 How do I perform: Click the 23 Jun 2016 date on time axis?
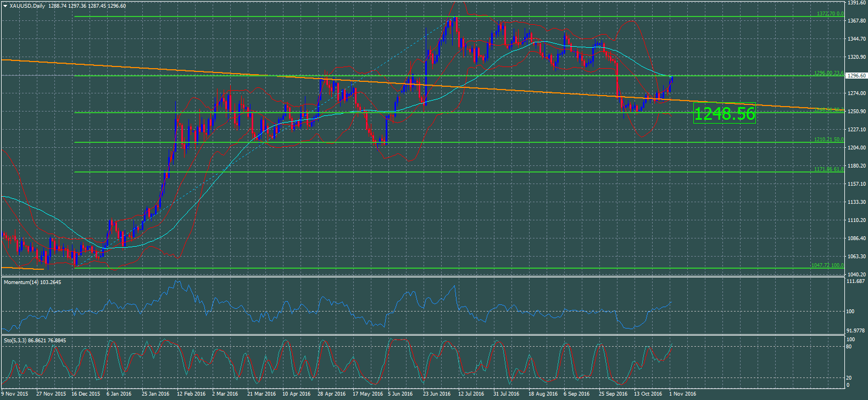437,394
